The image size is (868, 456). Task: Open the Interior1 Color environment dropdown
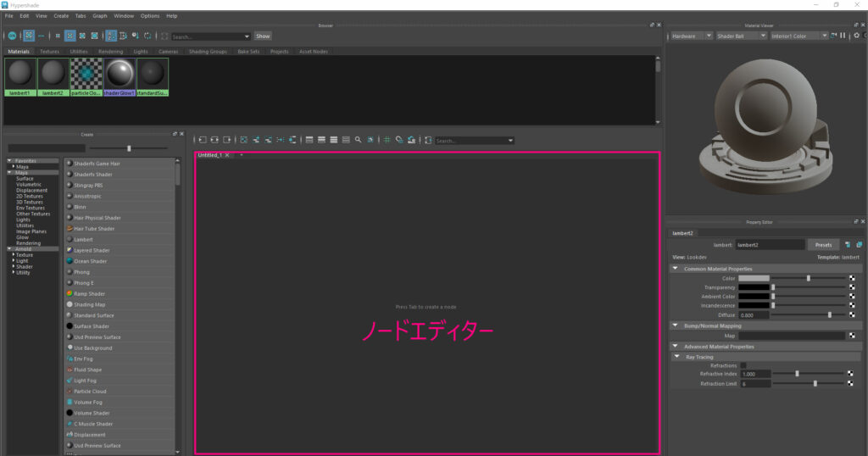coord(798,36)
